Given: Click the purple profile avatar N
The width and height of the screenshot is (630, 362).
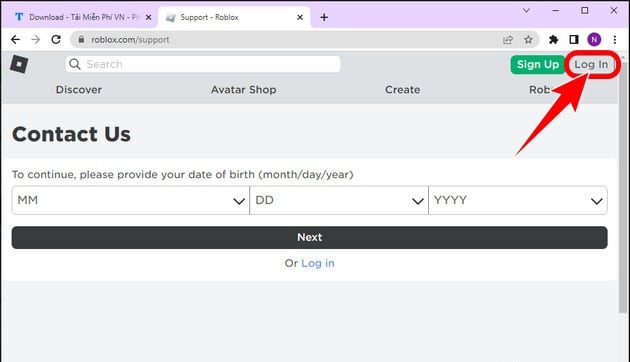Looking at the screenshot, I should click(594, 39).
